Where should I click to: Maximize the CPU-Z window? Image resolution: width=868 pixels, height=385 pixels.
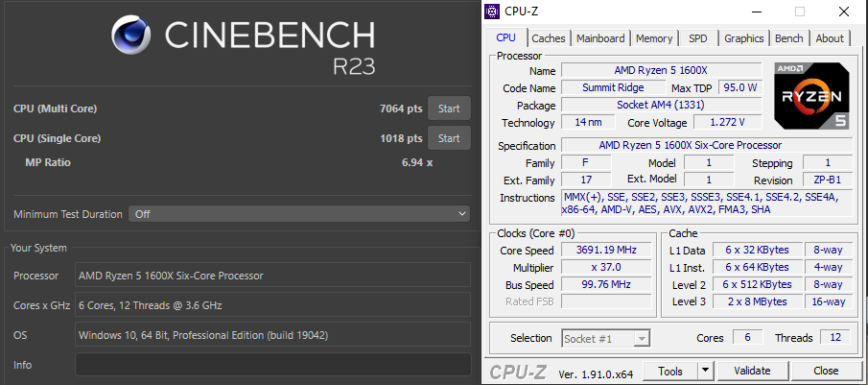click(x=799, y=12)
